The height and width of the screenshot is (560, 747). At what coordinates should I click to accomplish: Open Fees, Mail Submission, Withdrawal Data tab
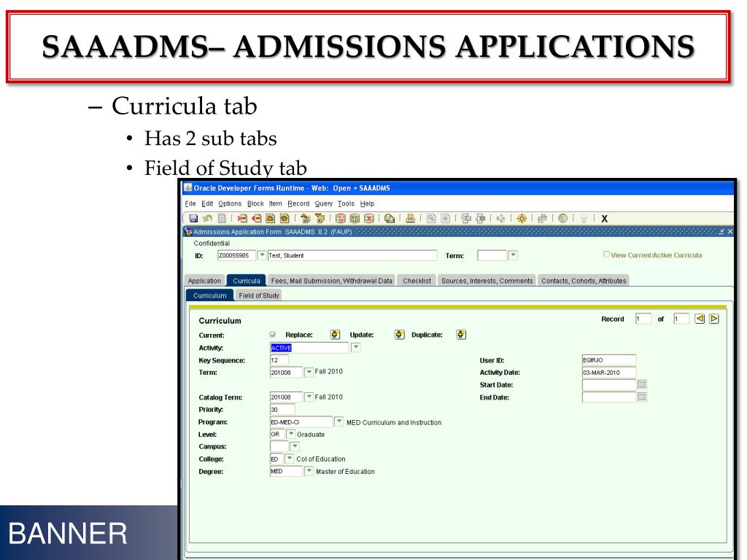[x=332, y=281]
